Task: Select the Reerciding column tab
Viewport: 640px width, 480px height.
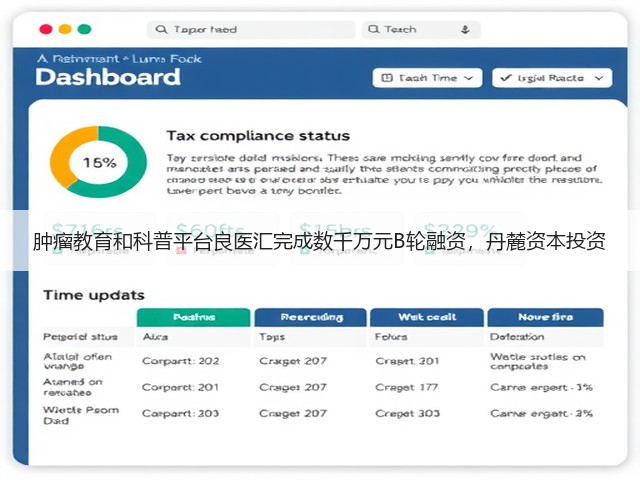Action: tap(311, 317)
